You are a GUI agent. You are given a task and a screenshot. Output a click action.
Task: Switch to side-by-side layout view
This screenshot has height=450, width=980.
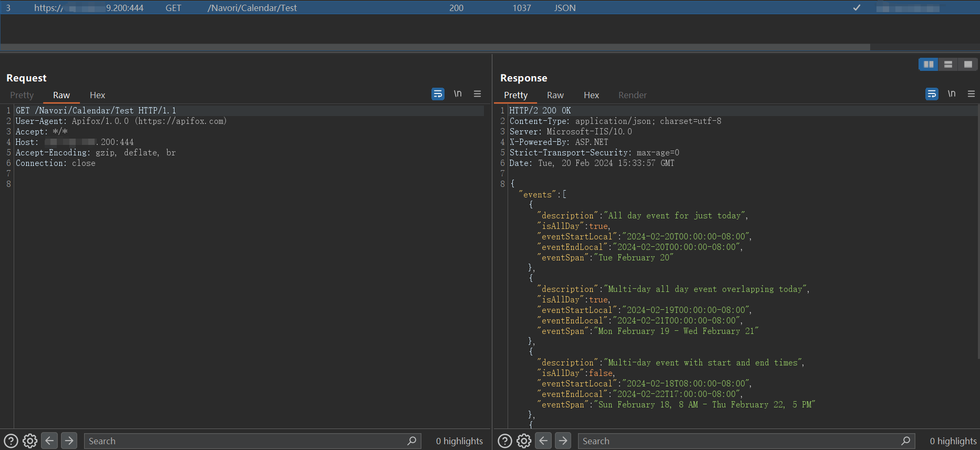click(929, 64)
